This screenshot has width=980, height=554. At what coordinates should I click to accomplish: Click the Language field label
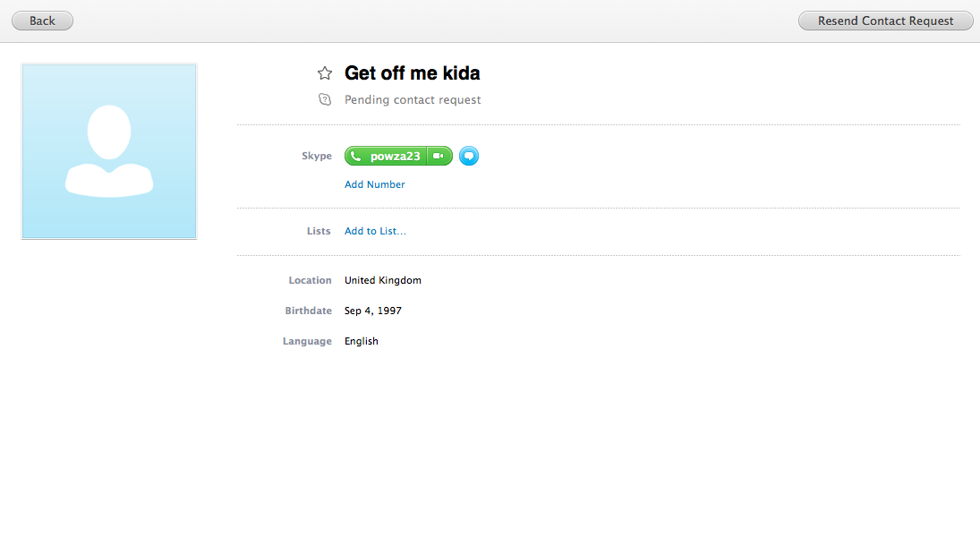coord(307,341)
